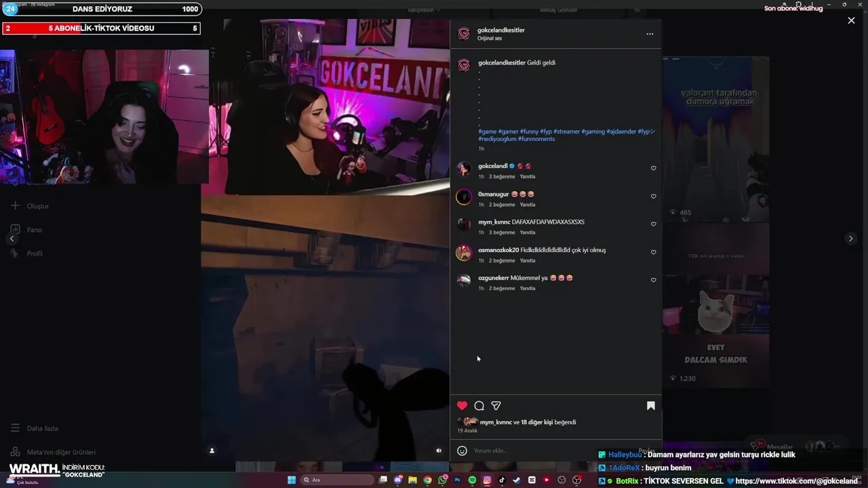
Task: Close the Instagram post overlay with the X
Action: [x=851, y=20]
